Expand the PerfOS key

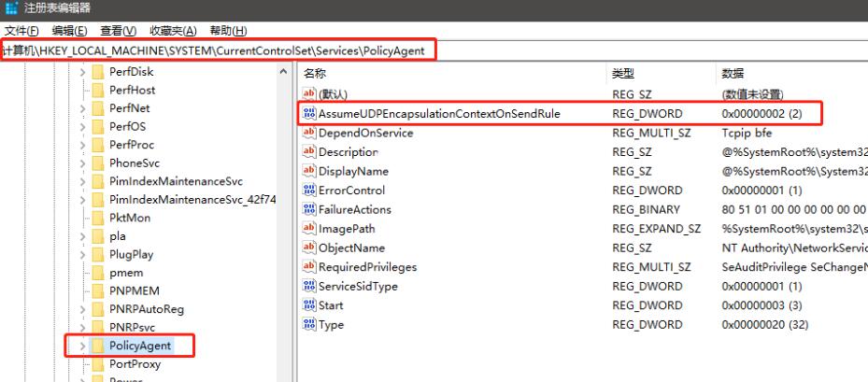pos(82,127)
